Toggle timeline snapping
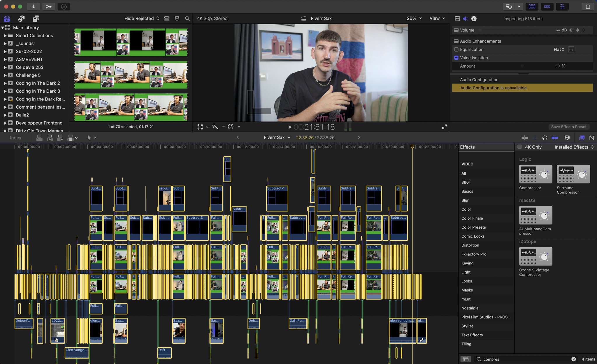This screenshot has width=597, height=364. (x=555, y=137)
